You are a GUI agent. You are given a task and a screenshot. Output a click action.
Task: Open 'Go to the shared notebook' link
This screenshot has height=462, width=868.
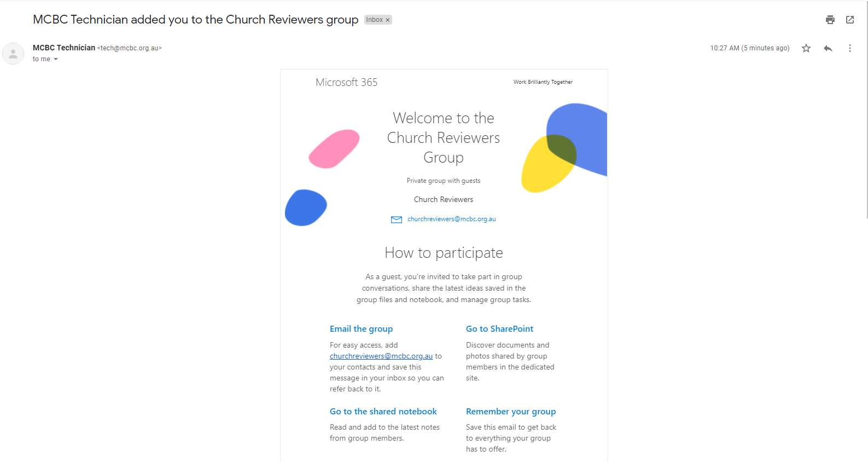tap(383, 412)
